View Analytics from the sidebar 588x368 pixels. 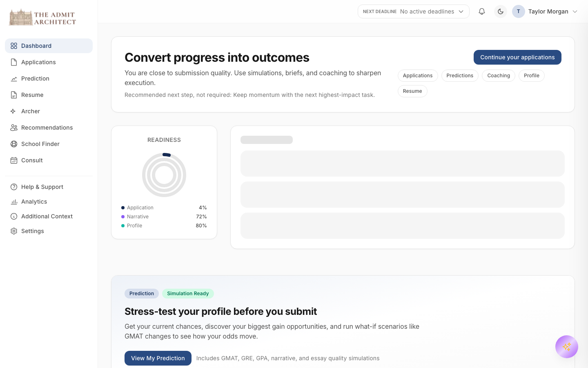34,202
